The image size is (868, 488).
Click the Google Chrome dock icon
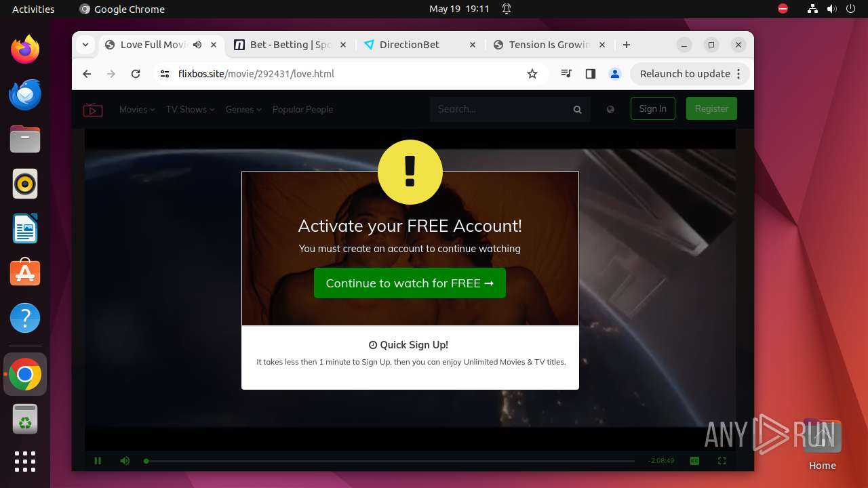pyautogui.click(x=25, y=374)
